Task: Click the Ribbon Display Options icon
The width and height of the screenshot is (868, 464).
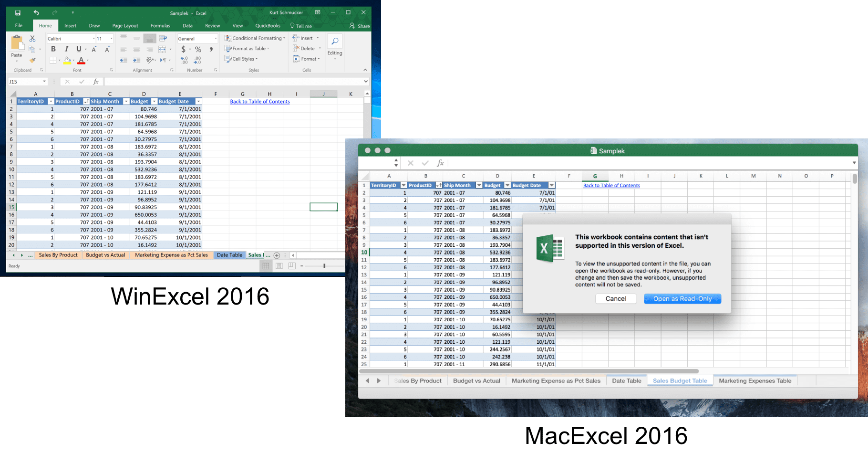Action: (x=318, y=12)
